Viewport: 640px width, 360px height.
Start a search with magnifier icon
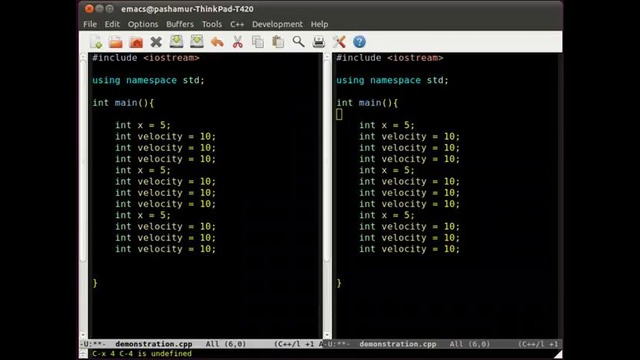click(x=298, y=42)
